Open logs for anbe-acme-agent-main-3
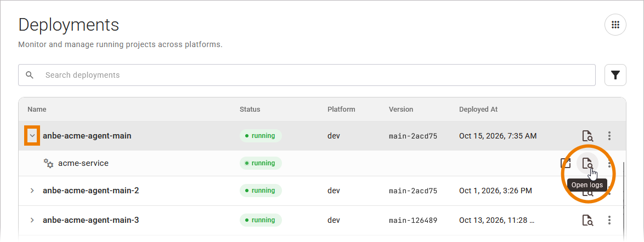The image size is (644, 242). [587, 220]
